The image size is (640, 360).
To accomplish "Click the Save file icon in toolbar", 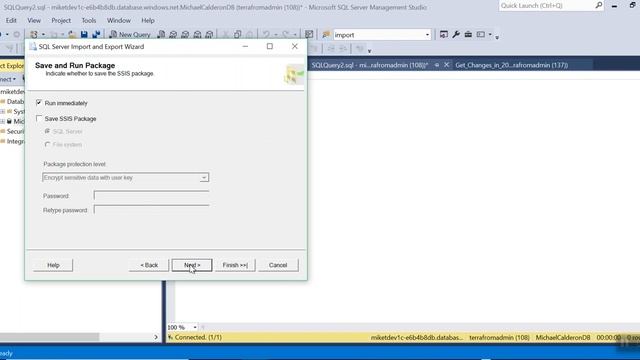I will coord(84,35).
